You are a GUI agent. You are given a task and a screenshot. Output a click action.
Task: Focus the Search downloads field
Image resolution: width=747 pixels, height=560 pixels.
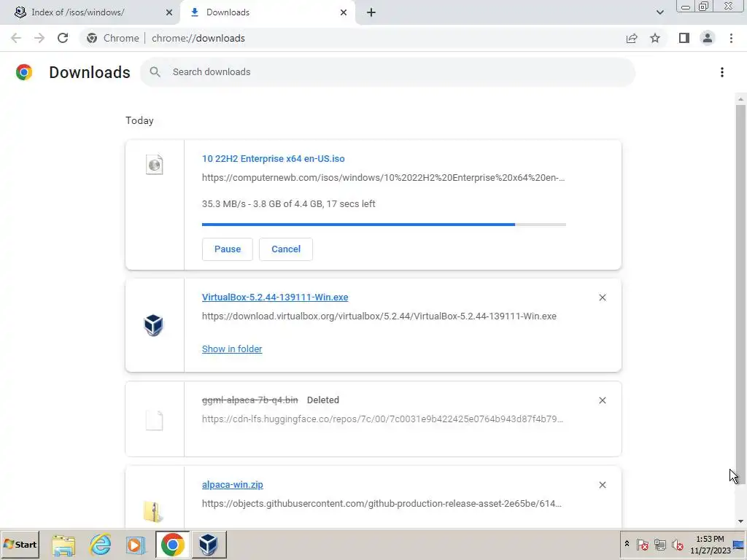(387, 72)
